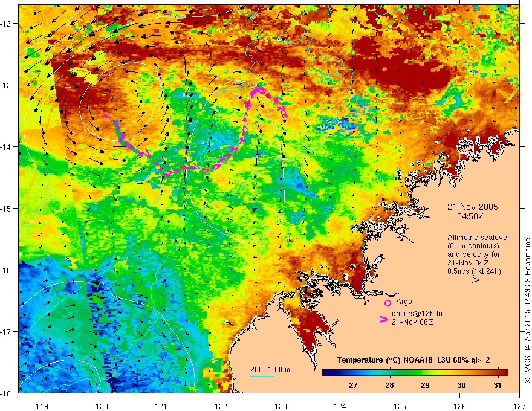Click the 'Temperature (°C) NOAA18_L3U 60% ql>=2' title

[x=414, y=360]
